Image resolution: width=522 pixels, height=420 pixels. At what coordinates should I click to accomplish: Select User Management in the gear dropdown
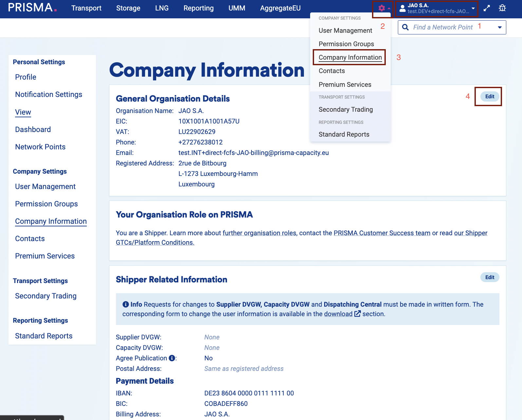pyautogui.click(x=345, y=30)
